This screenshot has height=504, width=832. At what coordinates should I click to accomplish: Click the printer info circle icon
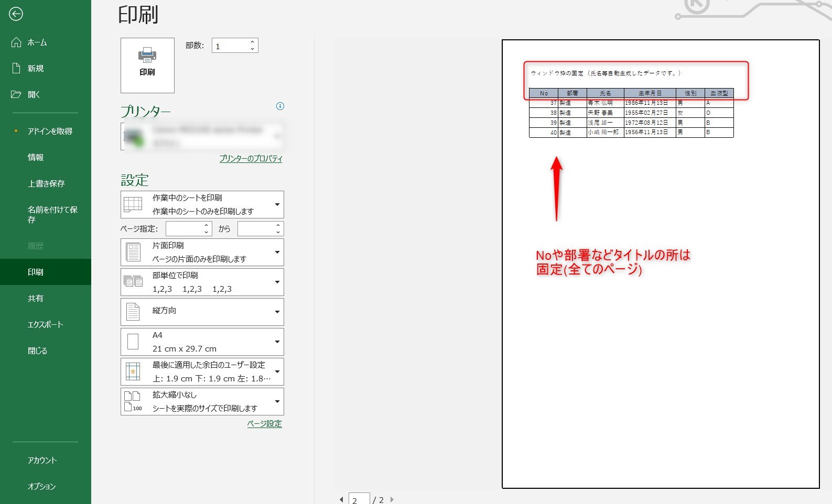pyautogui.click(x=280, y=106)
